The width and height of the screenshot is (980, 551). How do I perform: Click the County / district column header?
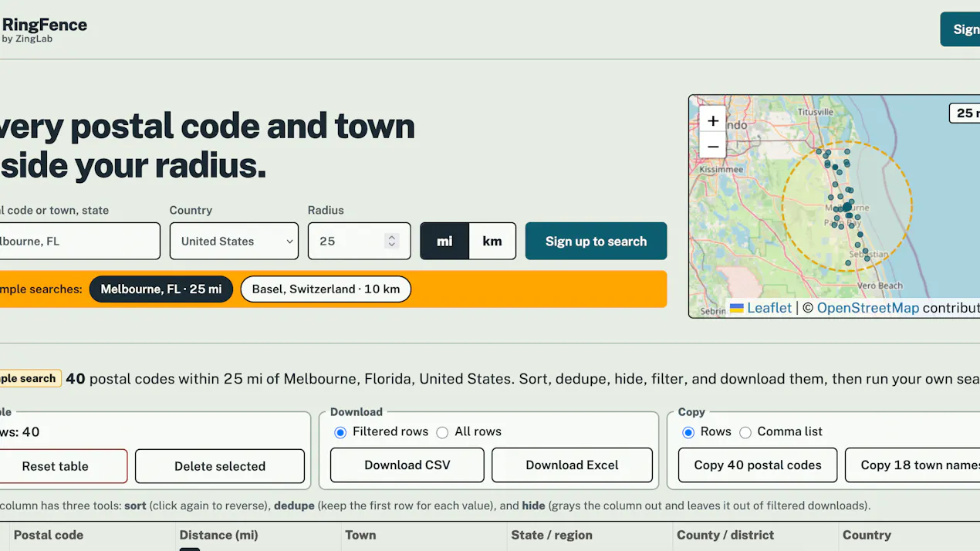(x=725, y=535)
